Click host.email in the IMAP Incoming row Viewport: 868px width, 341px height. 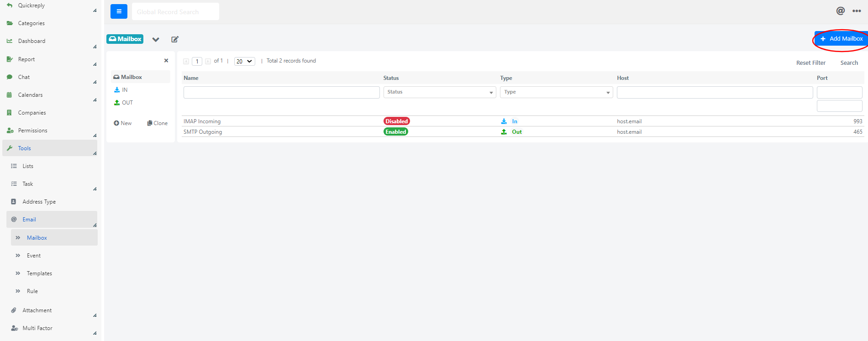point(629,121)
